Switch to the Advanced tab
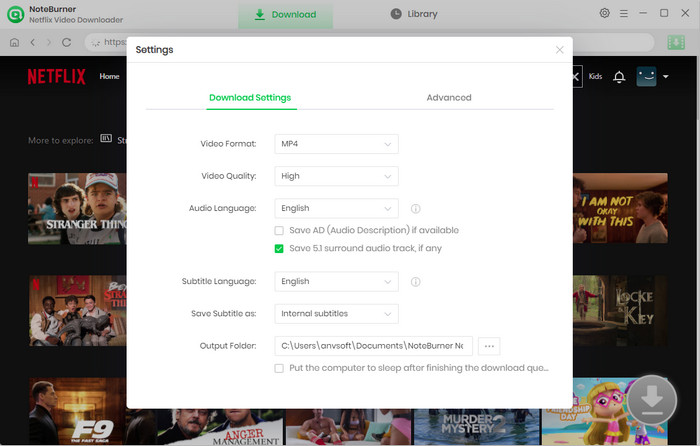700x446 pixels. (449, 98)
